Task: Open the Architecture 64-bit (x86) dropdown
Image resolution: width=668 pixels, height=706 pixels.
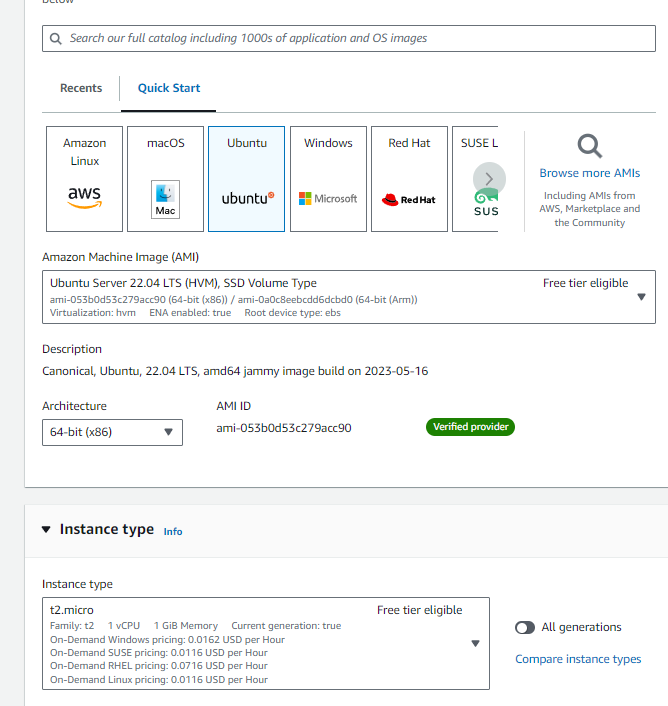Action: (x=113, y=432)
